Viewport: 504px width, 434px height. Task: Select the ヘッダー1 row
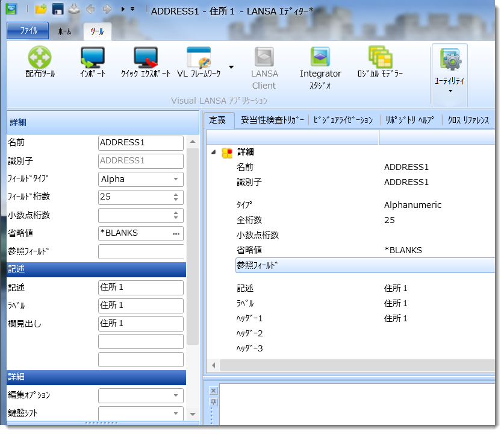pyautogui.click(x=366, y=318)
